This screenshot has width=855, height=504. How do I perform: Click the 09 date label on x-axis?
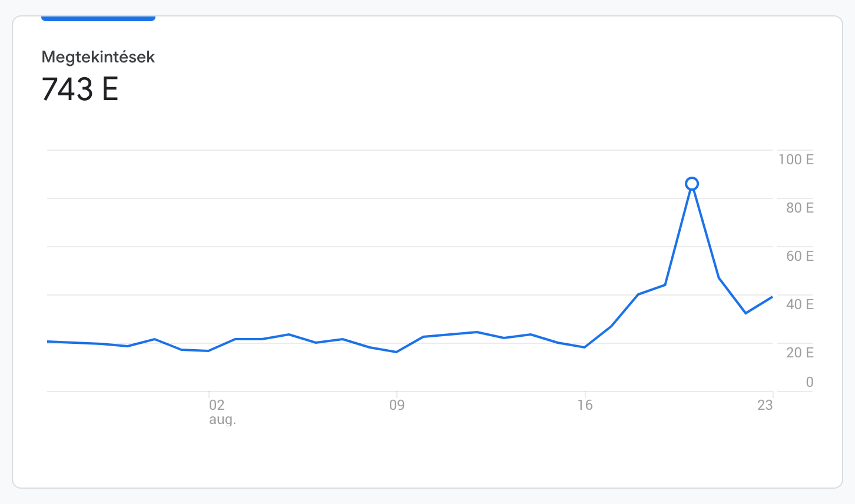[x=397, y=405]
